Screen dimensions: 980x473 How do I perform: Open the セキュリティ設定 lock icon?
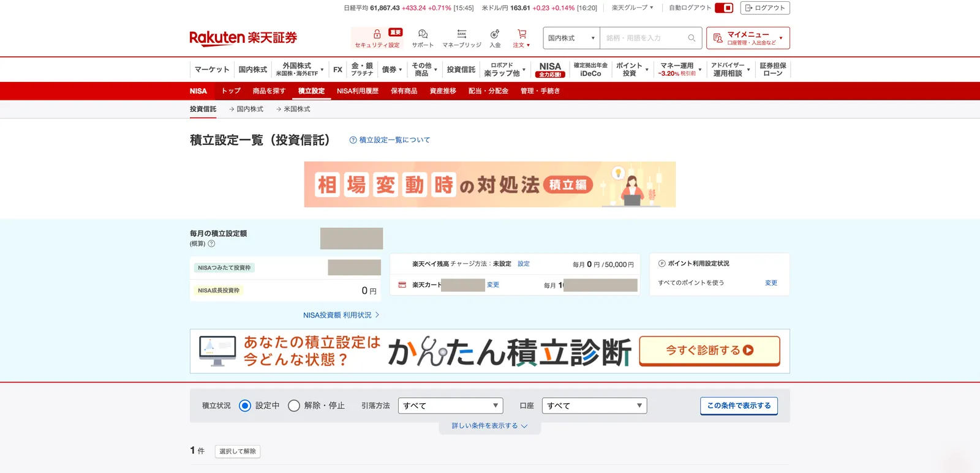point(377,34)
